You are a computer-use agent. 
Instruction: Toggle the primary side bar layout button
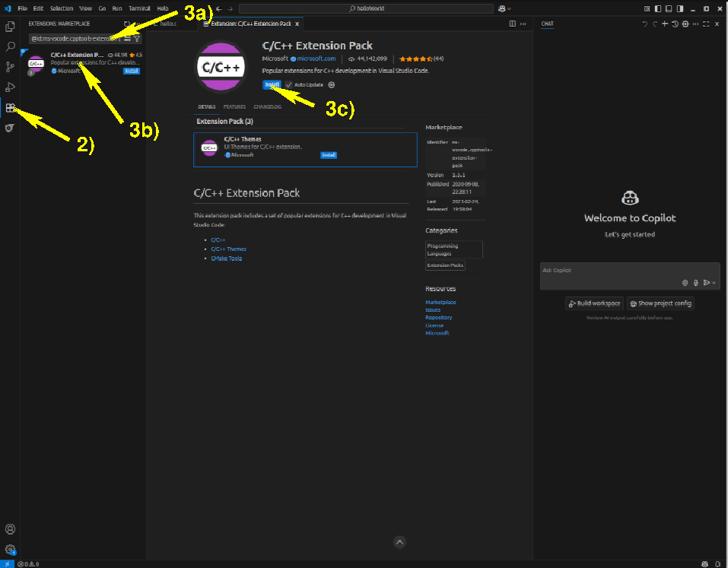(x=658, y=8)
